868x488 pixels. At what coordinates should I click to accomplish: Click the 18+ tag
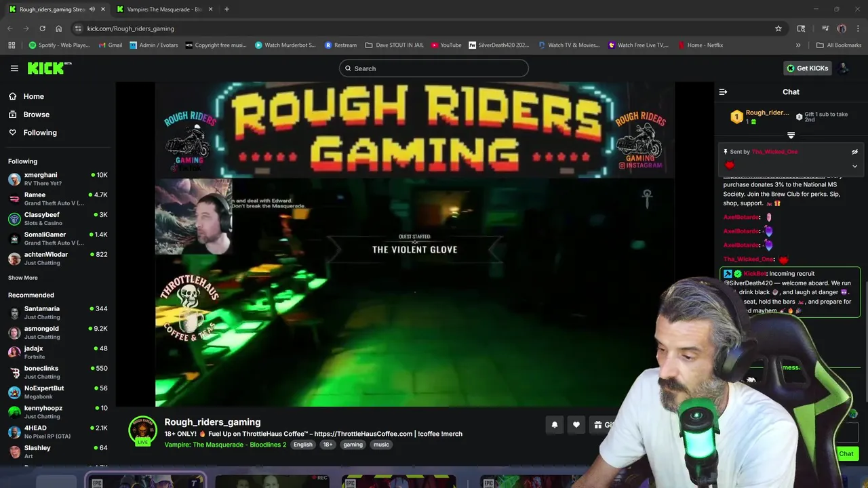[x=328, y=445]
